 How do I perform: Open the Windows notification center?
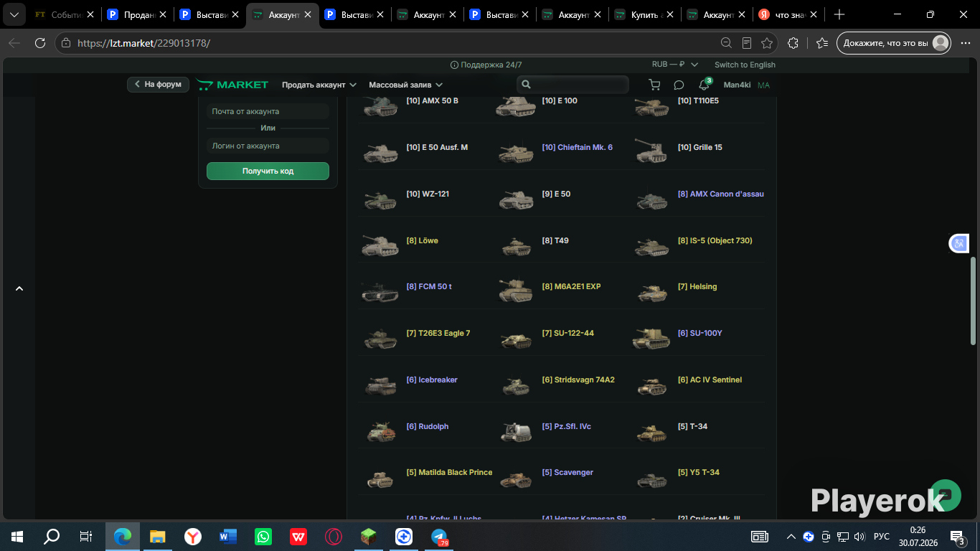(x=958, y=536)
